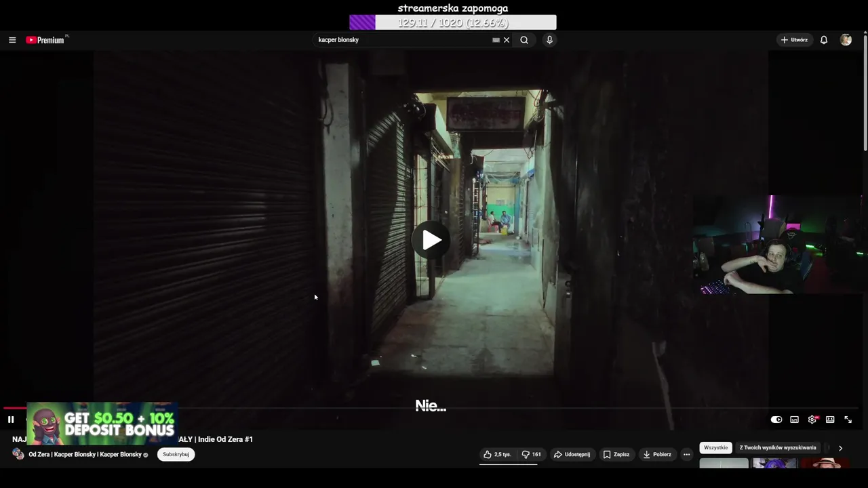Image resolution: width=868 pixels, height=488 pixels.
Task: Go to YouTube Premium home logo
Action: pos(47,40)
